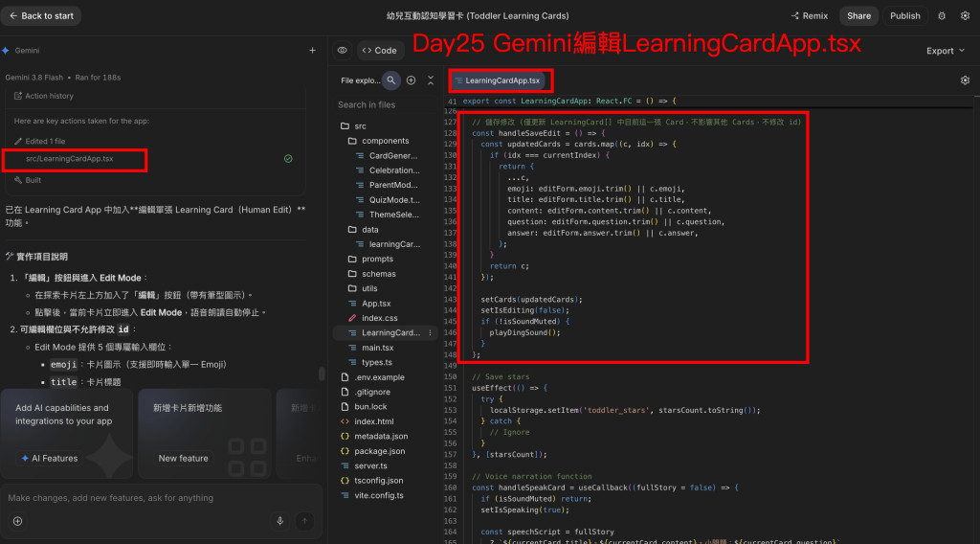Click the setCards(updatedCards) code line
Screen dimensions: 980x544
coord(531,300)
